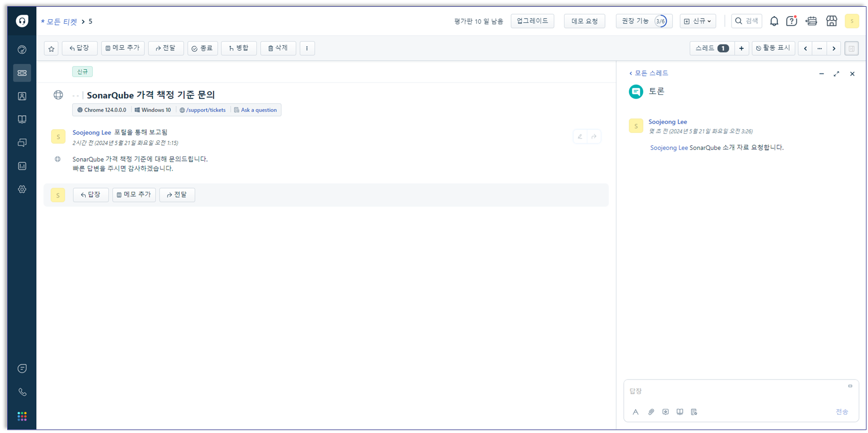The width and height of the screenshot is (868, 433).
Task: Open the 스레드 threads tab
Action: click(x=711, y=48)
